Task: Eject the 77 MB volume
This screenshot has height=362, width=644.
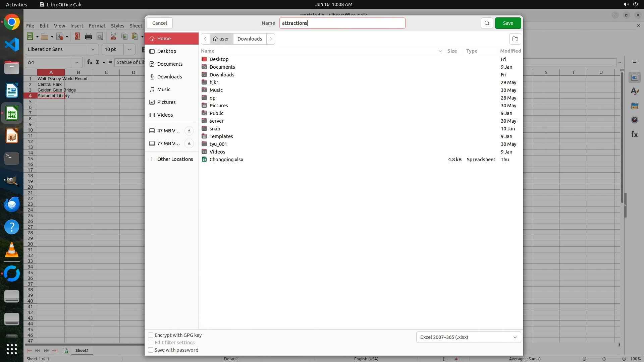Action: point(189,143)
